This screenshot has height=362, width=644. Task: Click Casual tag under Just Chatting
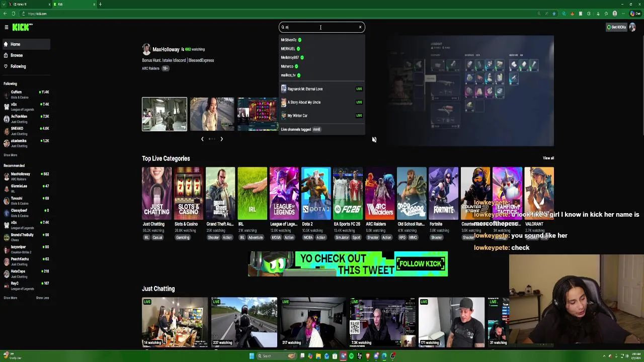click(x=157, y=238)
